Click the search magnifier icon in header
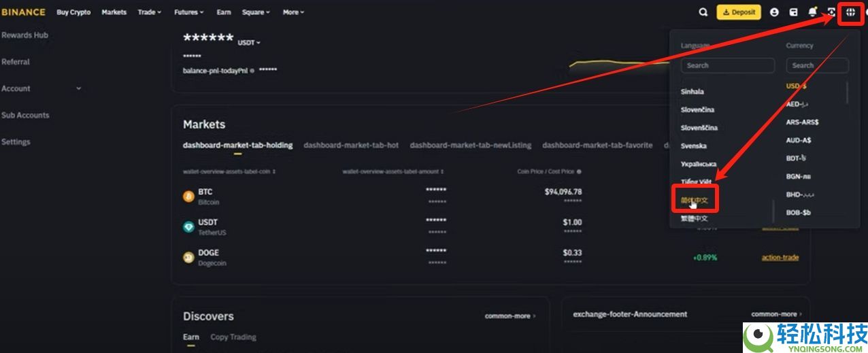This screenshot has height=353, width=868. [703, 12]
